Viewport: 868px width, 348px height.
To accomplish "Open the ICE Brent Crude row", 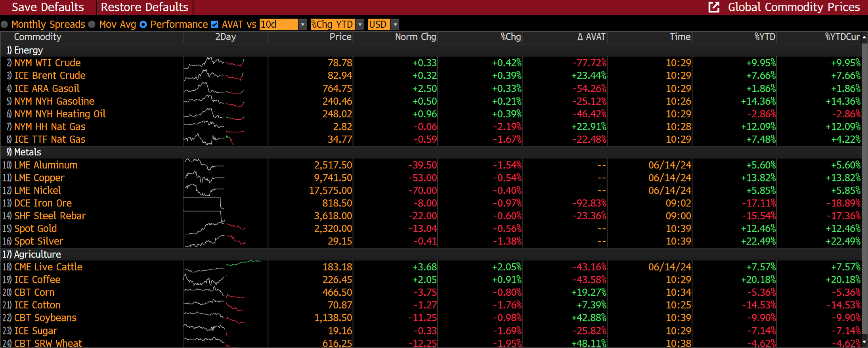I will click(x=431, y=75).
